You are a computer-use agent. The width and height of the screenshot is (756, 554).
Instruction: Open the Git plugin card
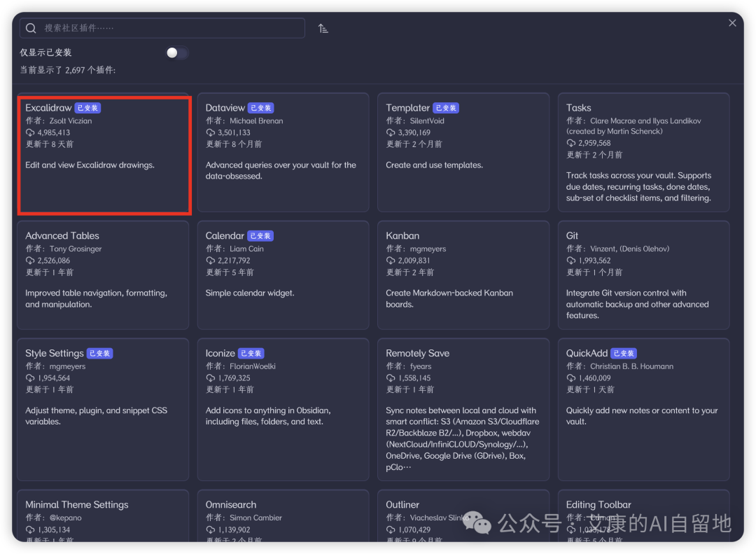(x=644, y=275)
